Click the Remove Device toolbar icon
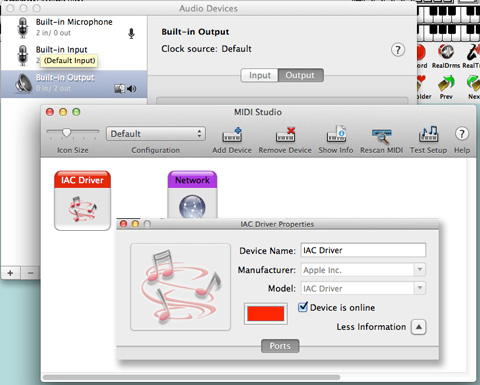This screenshot has width=480, height=385. click(285, 134)
